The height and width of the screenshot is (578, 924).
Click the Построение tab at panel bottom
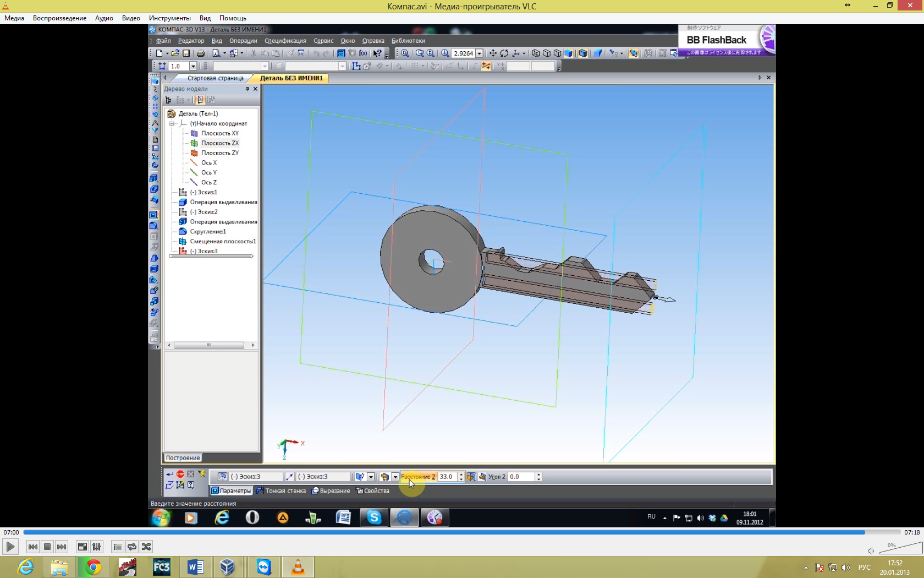click(x=183, y=458)
